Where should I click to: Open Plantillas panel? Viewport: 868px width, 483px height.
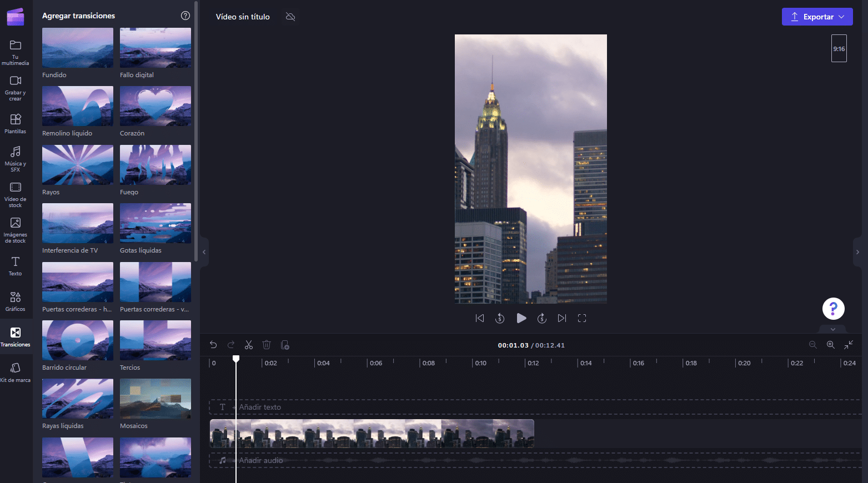tap(16, 124)
